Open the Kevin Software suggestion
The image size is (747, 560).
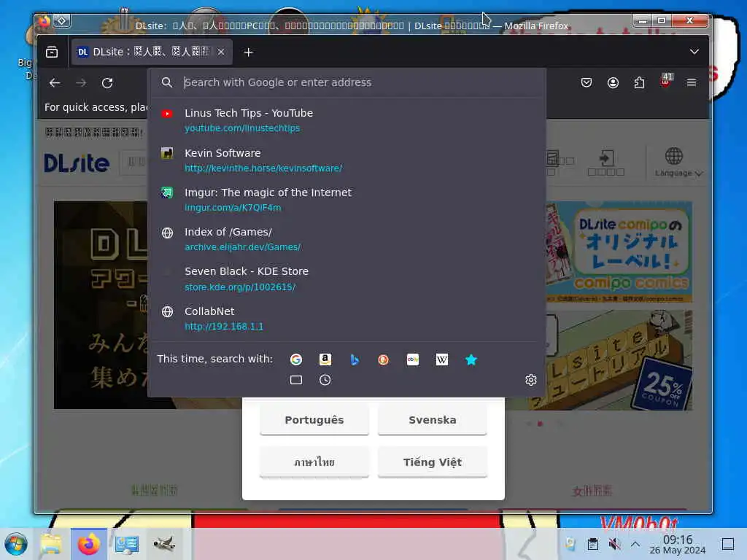pyautogui.click(x=347, y=160)
